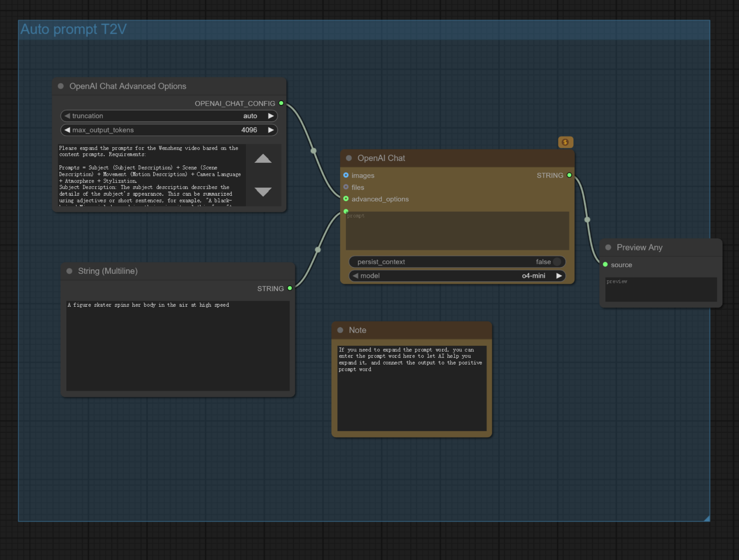Click the instructions text area in Advanced Options
Screen dimensions: 739x560
(x=152, y=175)
